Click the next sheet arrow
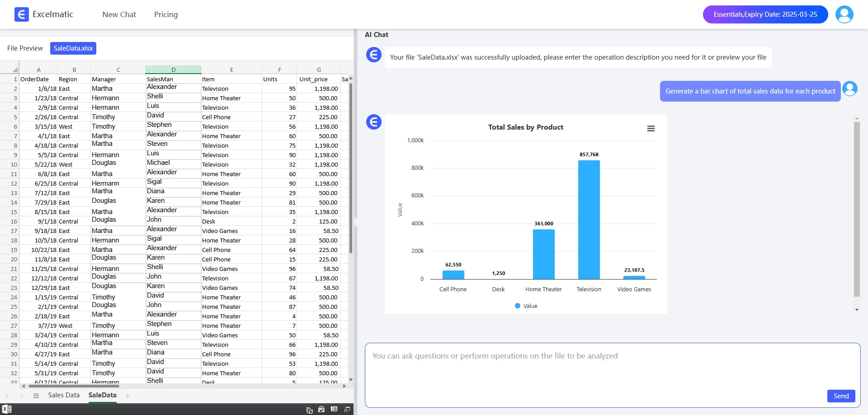Image resolution: width=868 pixels, height=415 pixels. (22, 396)
